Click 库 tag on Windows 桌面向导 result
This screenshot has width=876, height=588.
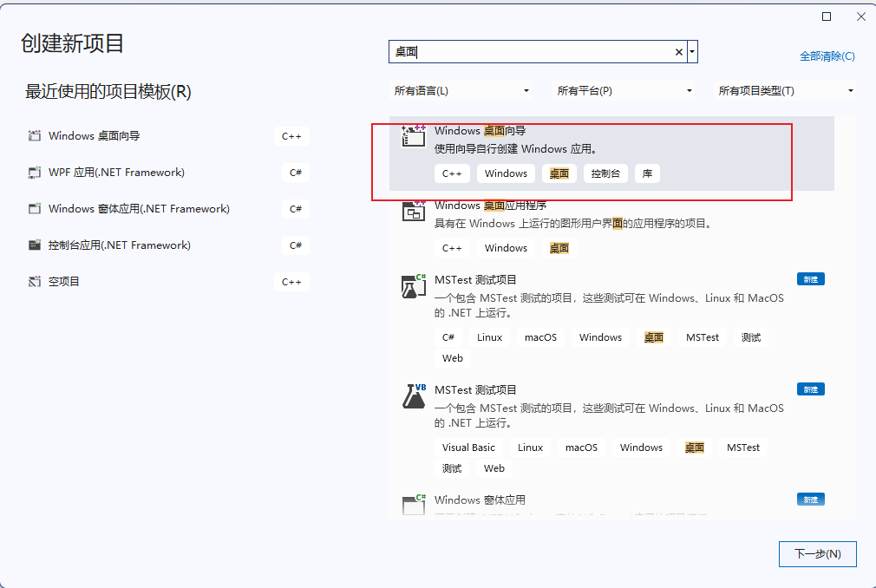[648, 173]
